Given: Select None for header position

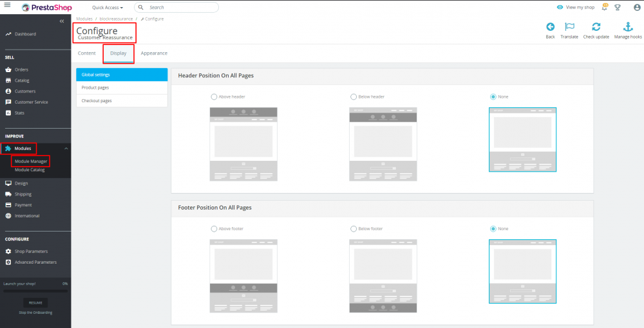Looking at the screenshot, I should pos(493,96).
